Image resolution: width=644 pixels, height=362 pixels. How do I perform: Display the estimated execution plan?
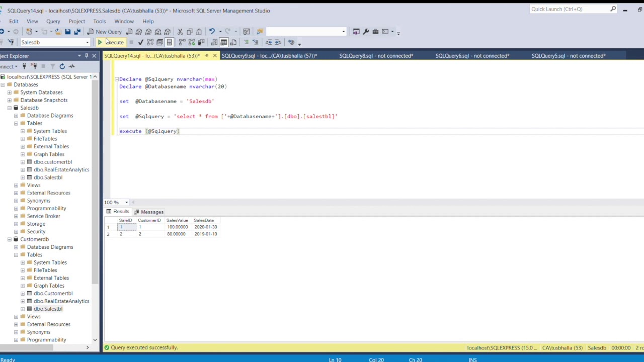point(150,42)
